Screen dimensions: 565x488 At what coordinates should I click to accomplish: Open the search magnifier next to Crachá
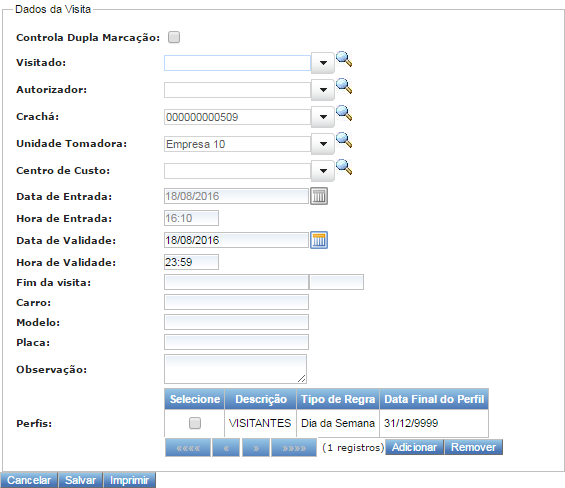pyautogui.click(x=344, y=113)
